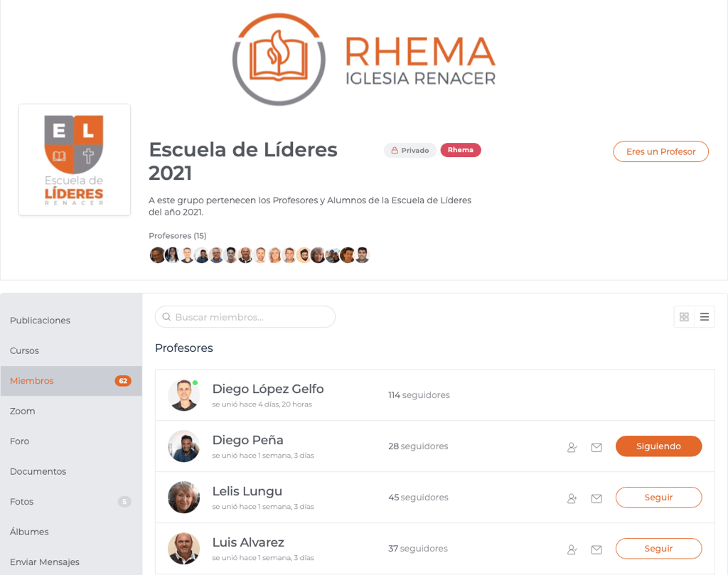Screen dimensions: 728x575
Task: Click the Buscar miembros search field
Action: click(x=245, y=317)
